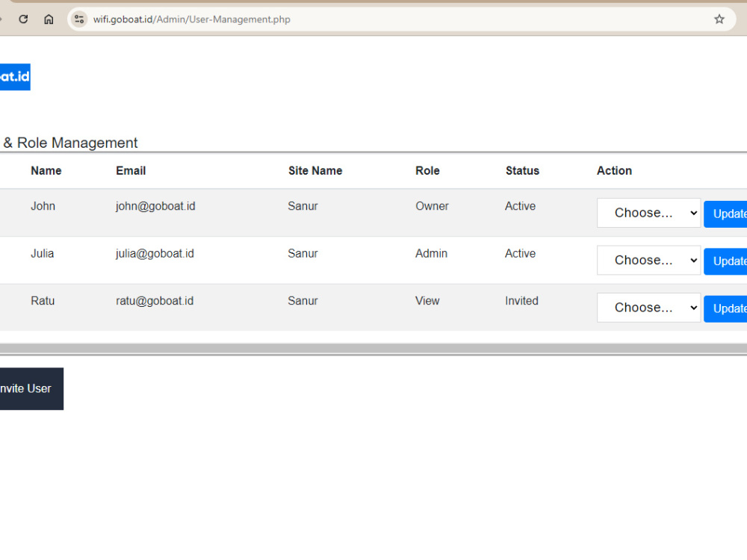Click the View role cell
Viewport: 747px width, 560px height.
427,301
